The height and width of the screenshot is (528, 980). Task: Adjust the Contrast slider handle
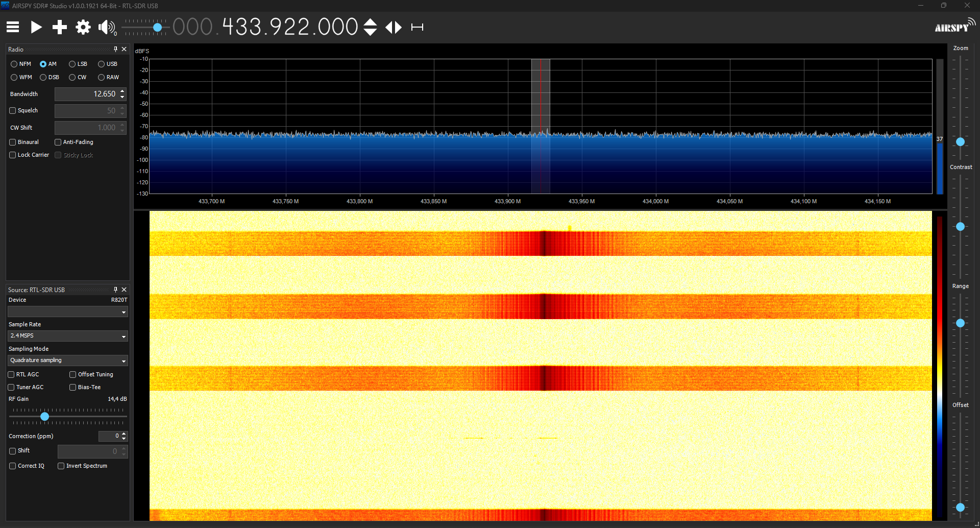click(960, 226)
